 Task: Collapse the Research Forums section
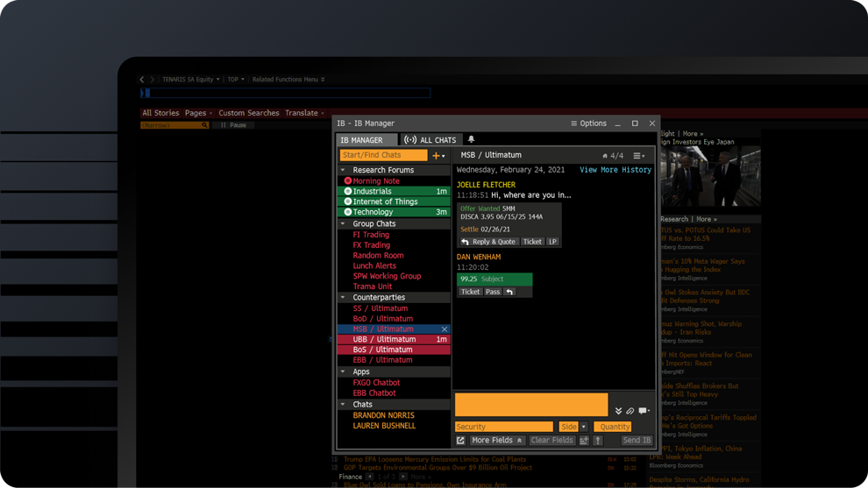point(343,170)
